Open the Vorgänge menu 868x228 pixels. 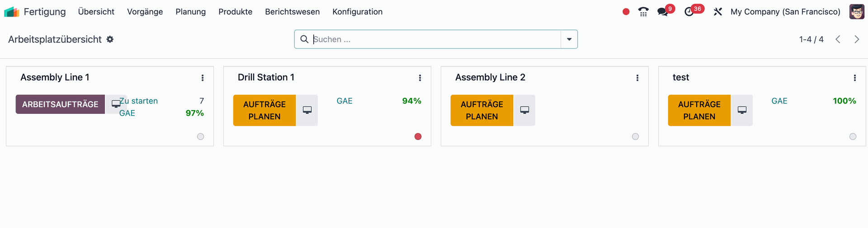tap(145, 12)
